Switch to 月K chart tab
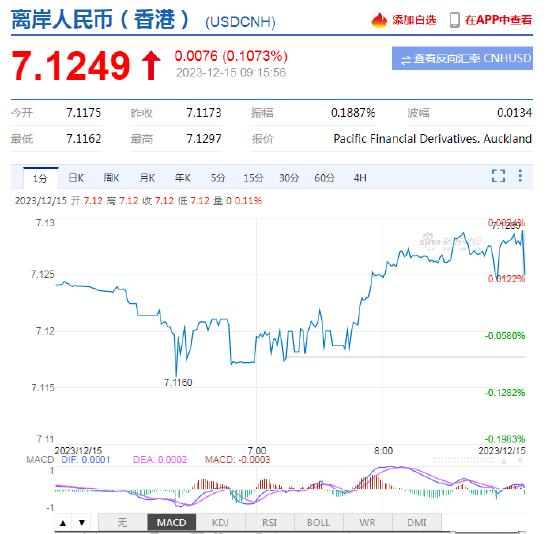This screenshot has width=550, height=534. point(147,178)
